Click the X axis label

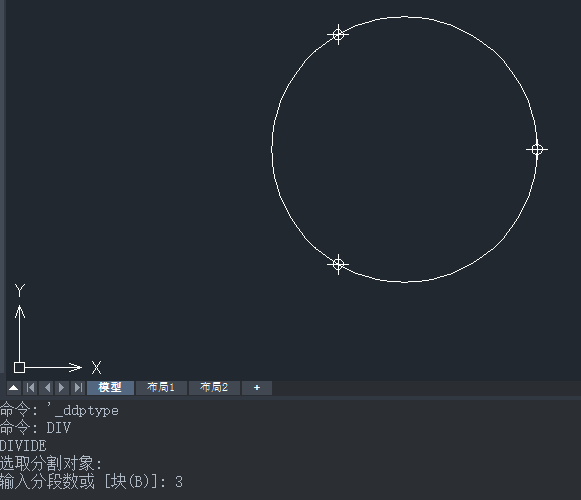(x=96, y=368)
